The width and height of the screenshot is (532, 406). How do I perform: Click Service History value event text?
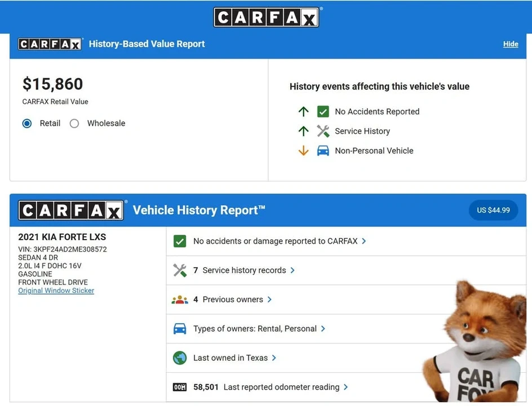point(362,131)
